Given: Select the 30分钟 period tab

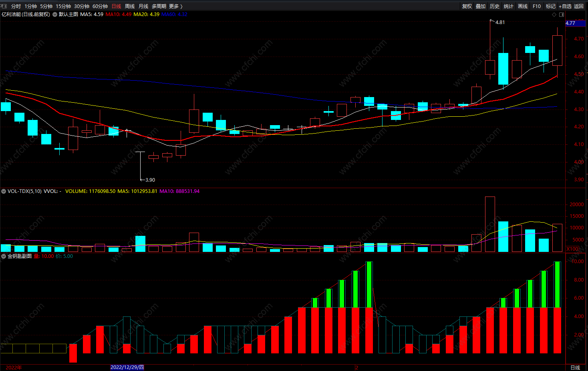Looking at the screenshot, I should 82,6.
